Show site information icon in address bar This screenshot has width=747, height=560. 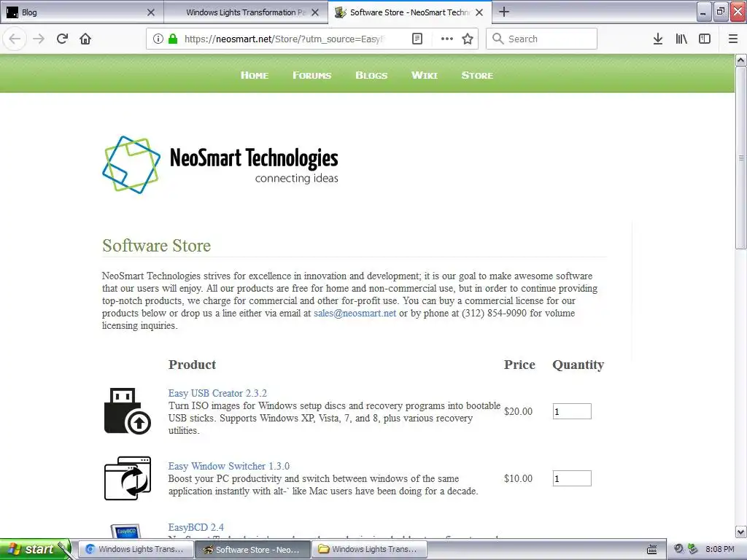point(158,39)
